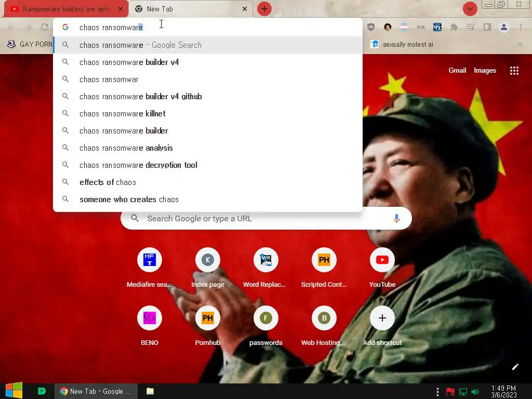This screenshot has width=532, height=399.
Task: Click the new tab plus button
Action: [x=264, y=9]
